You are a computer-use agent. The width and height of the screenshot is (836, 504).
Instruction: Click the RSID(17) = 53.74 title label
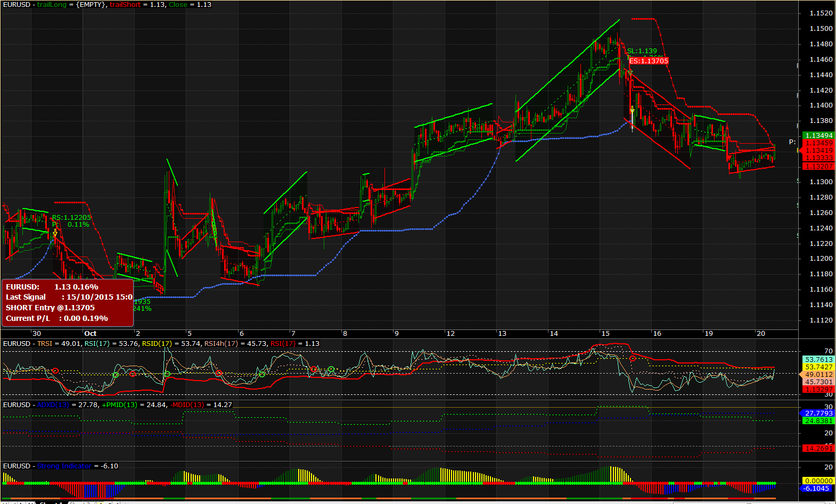[172, 344]
